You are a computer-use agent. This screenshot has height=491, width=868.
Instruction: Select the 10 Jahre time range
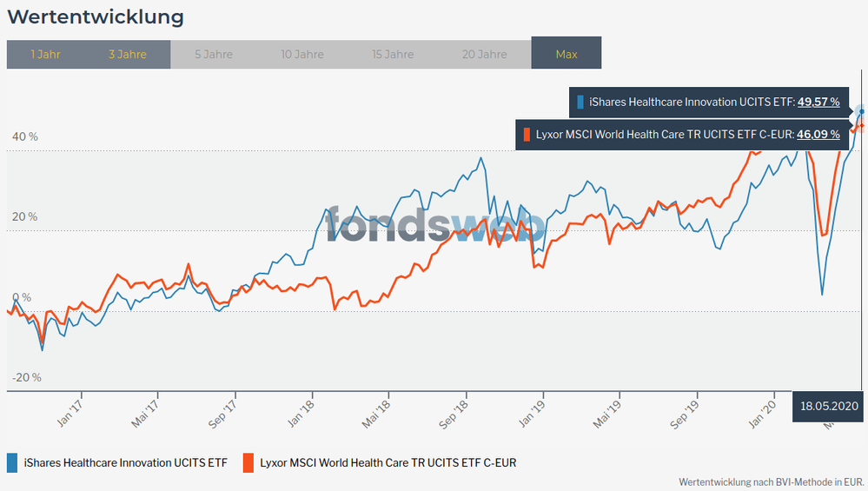302,54
